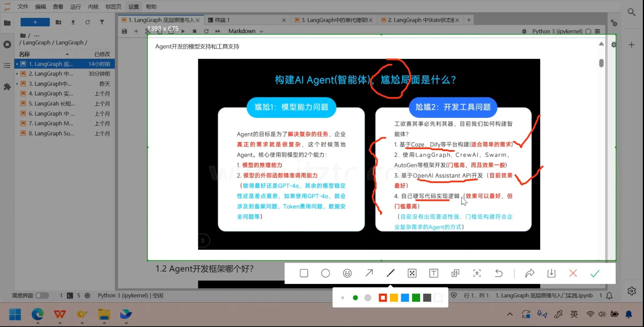
Task: Open 8. LangGraph Su... notebook file
Action: [x=65, y=133]
